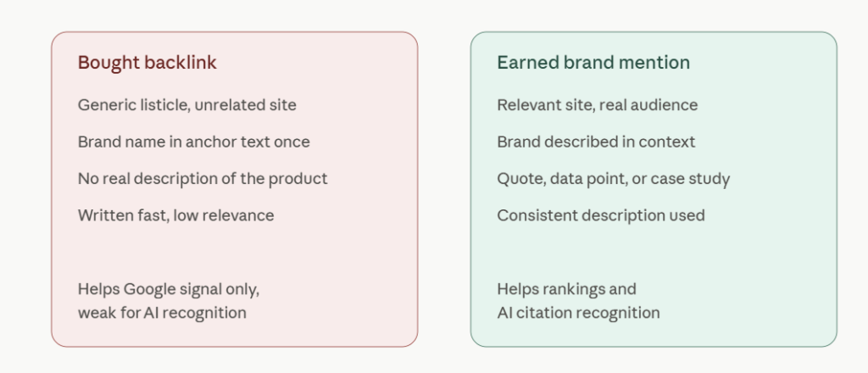868x373 pixels.
Task: Click 'weak for AI recognition' text
Action: 162,313
